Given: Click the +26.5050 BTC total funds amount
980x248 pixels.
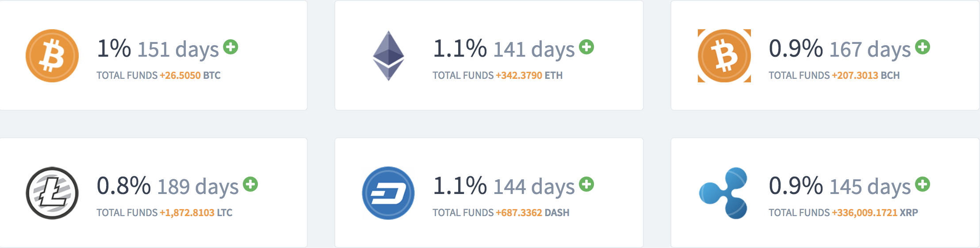Looking at the screenshot, I should point(190,75).
